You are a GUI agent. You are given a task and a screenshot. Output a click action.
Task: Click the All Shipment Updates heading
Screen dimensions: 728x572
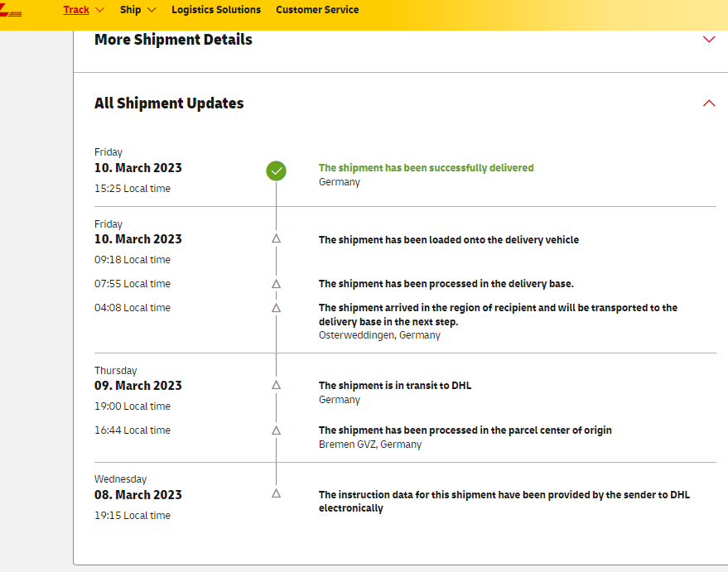coord(169,103)
